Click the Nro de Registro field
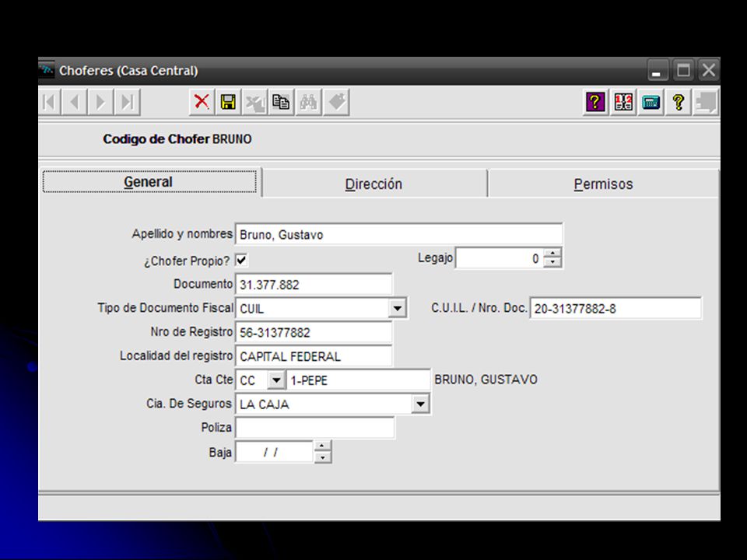This screenshot has width=747, height=560. (314, 332)
